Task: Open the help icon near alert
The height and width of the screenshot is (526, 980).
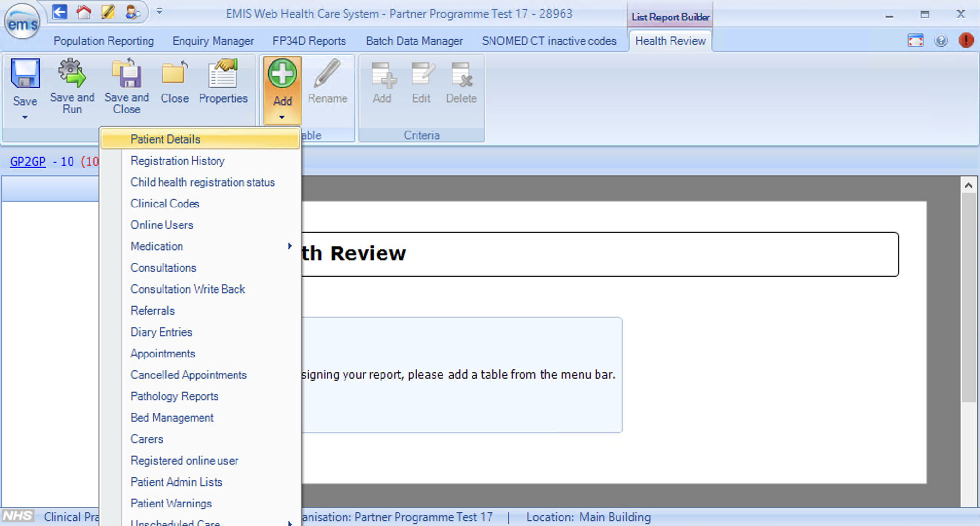Action: 941,40
